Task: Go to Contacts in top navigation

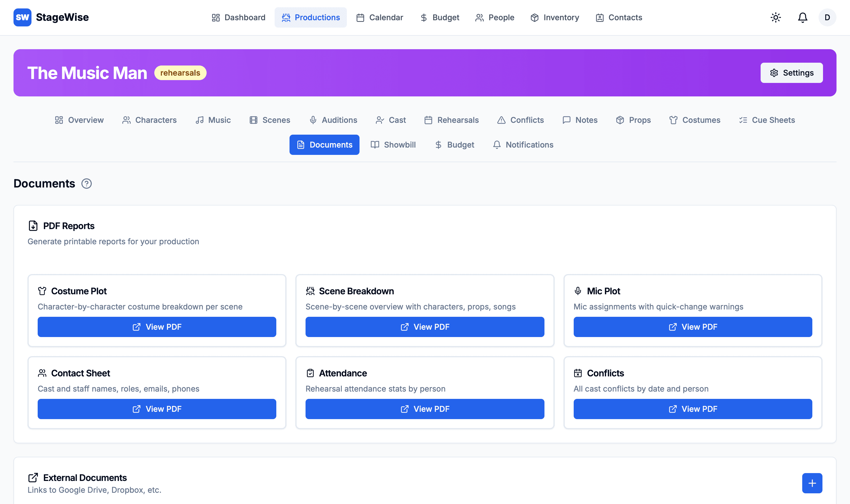Action: point(619,17)
